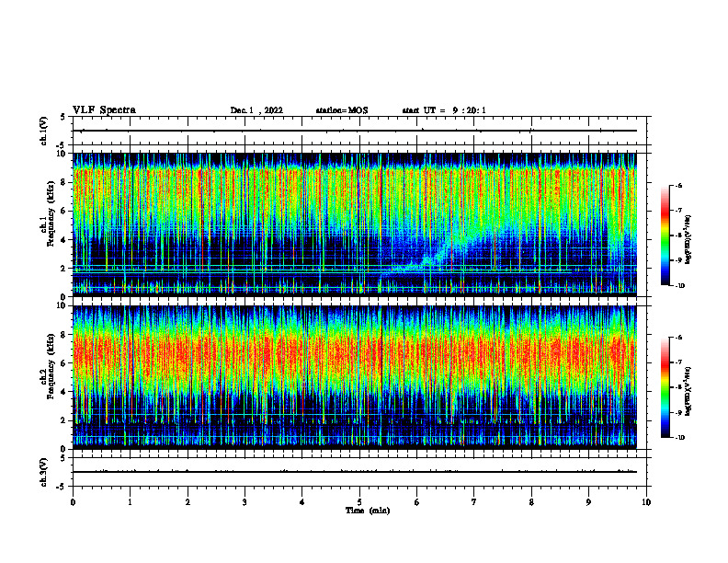Screen dimensions: 728x563
Task: Select the date label "Dec. 1 , 2022"
Action: pos(256,110)
